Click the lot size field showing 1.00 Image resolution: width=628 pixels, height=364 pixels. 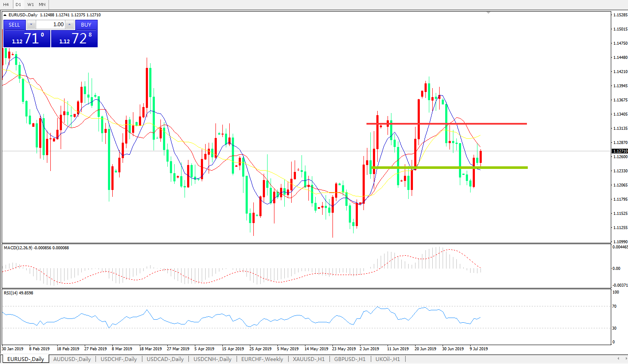coord(50,24)
